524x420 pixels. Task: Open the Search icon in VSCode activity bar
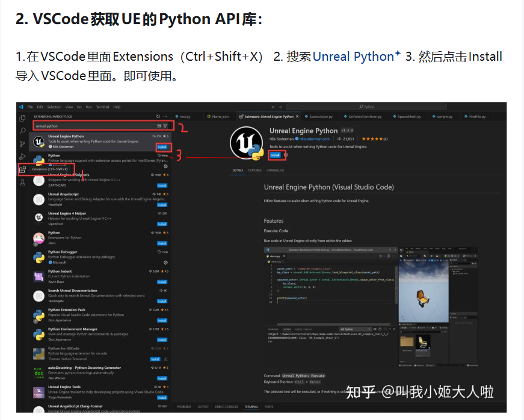(x=22, y=131)
